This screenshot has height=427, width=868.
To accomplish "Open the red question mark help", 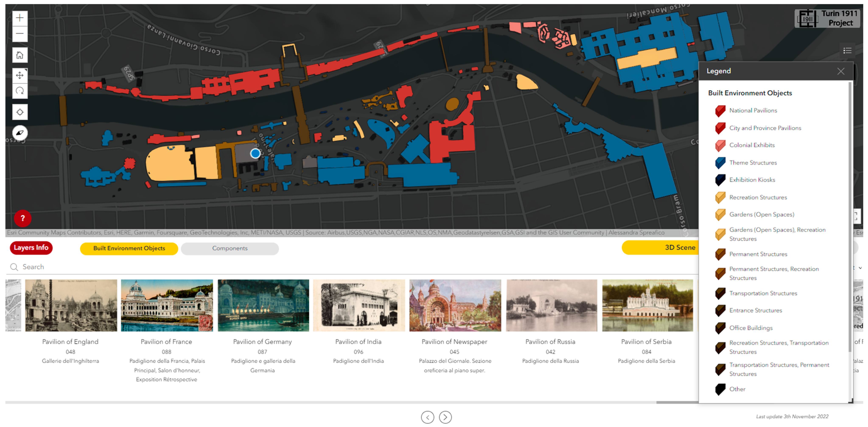I will click(22, 218).
